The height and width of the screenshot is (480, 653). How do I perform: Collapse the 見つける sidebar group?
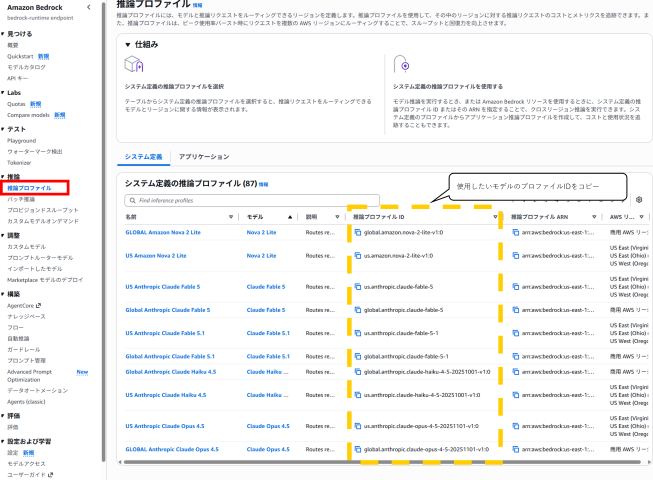coord(2,34)
